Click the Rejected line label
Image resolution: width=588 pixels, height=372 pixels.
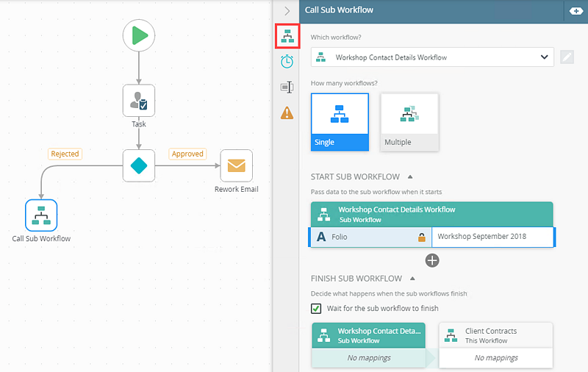click(65, 154)
